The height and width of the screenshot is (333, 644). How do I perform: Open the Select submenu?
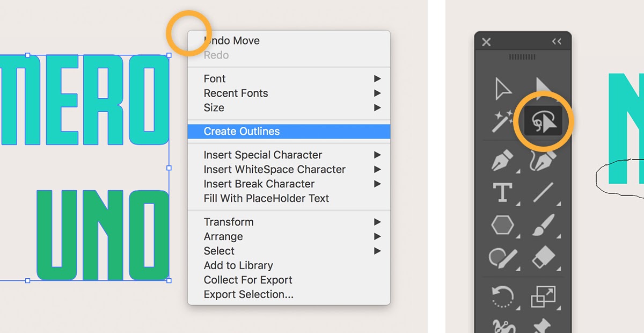point(289,251)
